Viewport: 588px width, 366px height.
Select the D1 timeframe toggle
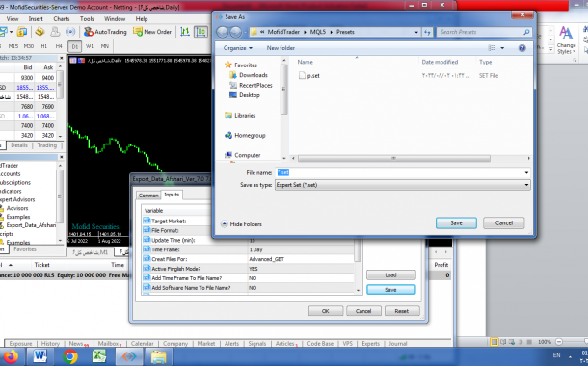click(74, 46)
